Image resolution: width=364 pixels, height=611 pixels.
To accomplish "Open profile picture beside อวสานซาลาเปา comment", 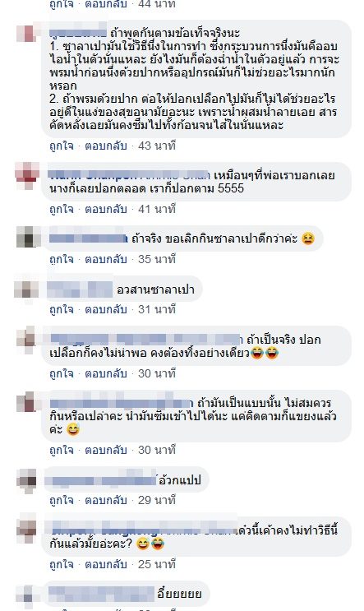I will [27, 289].
